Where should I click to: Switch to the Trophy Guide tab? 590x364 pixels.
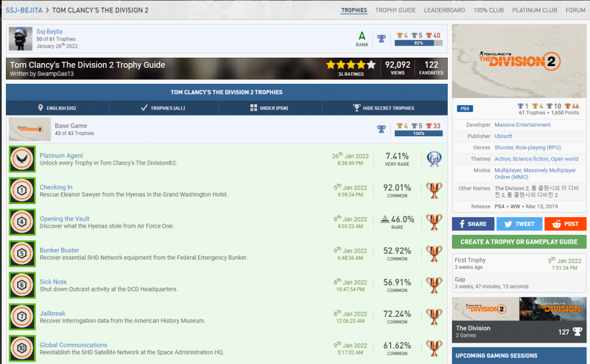[395, 10]
